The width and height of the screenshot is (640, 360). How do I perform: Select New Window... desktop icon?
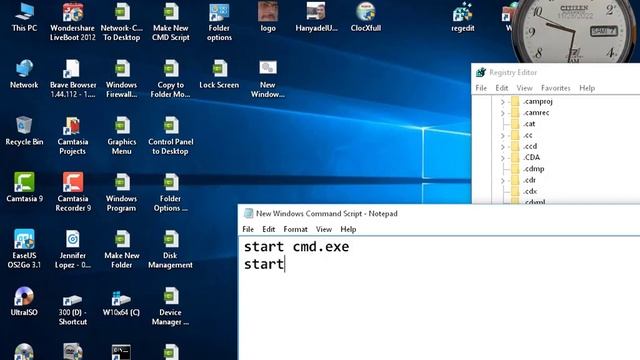268,78
